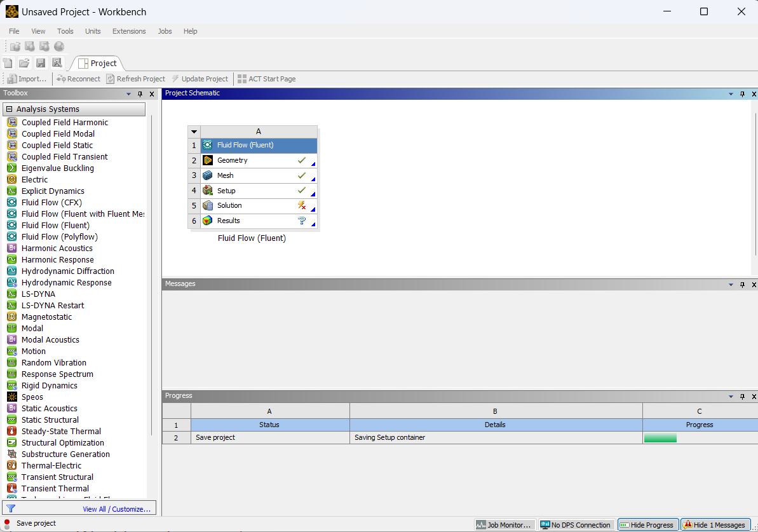Click the green Save project progress bar
The image size is (758, 532).
click(660, 438)
